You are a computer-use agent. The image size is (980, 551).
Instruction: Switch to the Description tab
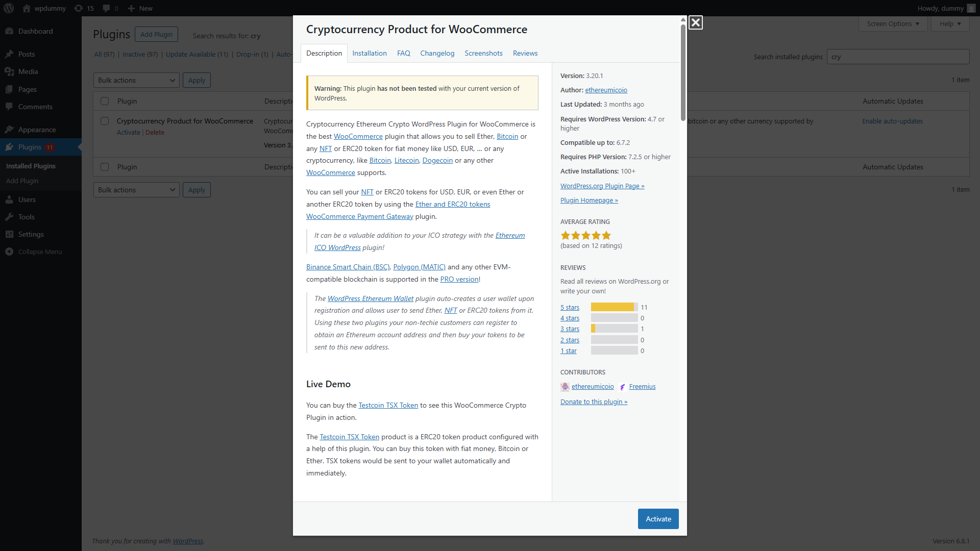pos(324,53)
